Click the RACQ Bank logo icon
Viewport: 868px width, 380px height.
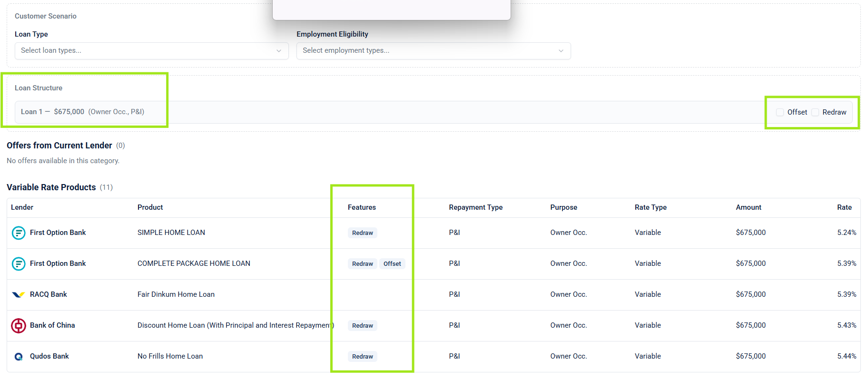point(19,294)
